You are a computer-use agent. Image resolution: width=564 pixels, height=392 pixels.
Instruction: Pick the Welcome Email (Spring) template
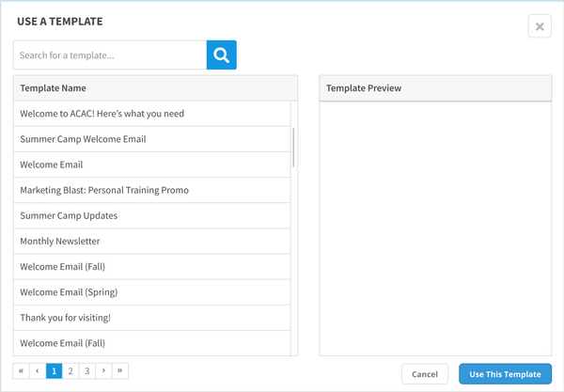(x=69, y=292)
